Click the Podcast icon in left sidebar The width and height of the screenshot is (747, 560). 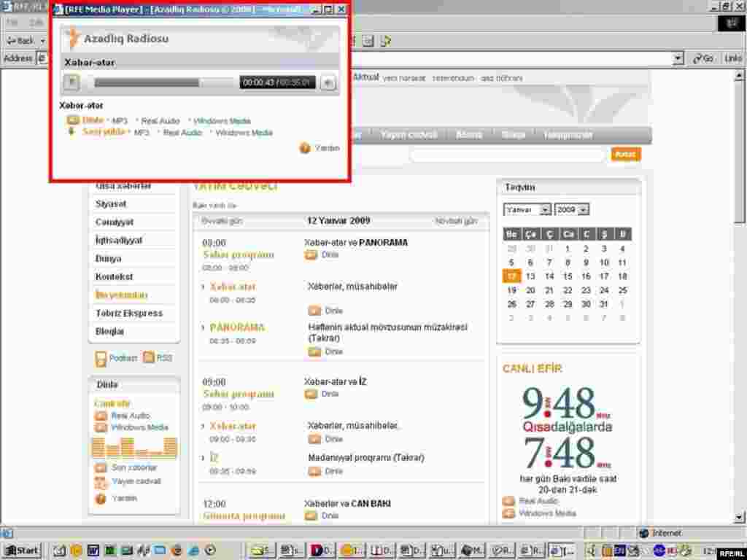pos(101,358)
